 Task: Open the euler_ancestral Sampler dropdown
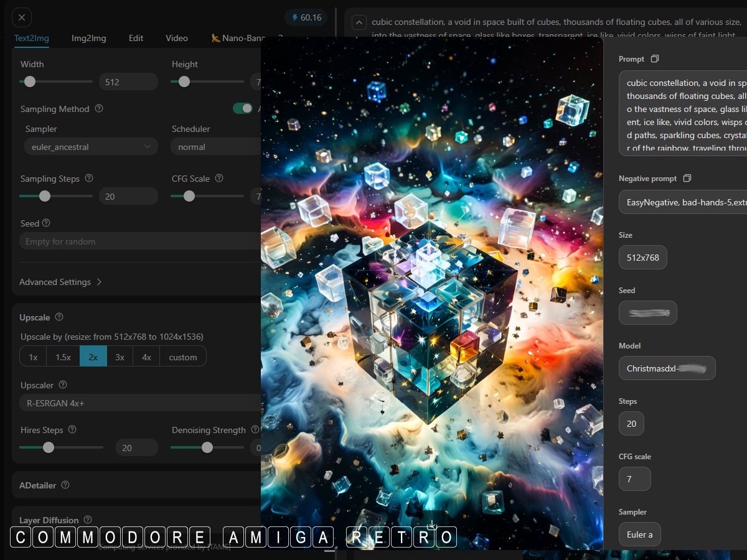(90, 147)
